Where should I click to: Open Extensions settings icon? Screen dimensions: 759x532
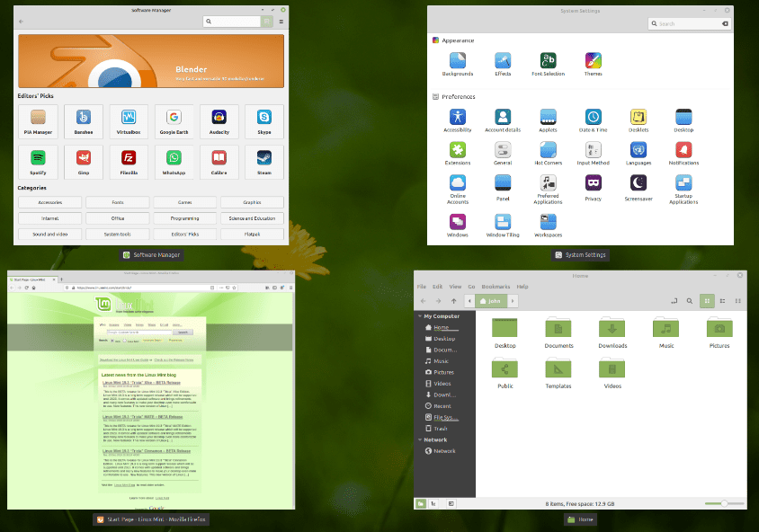(458, 154)
